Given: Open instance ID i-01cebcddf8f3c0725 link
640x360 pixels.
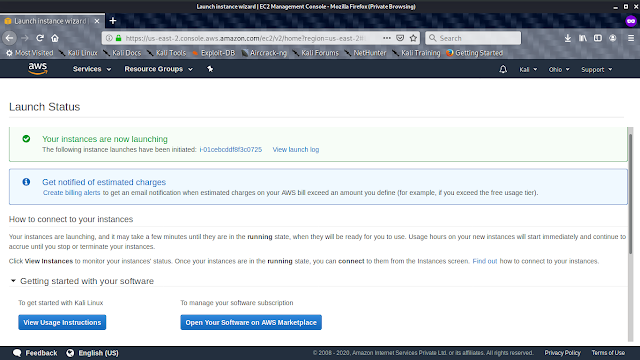Looking at the screenshot, I should tap(231, 149).
